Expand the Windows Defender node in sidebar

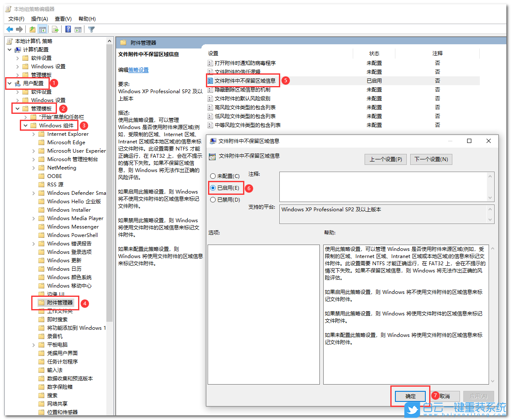click(33, 193)
